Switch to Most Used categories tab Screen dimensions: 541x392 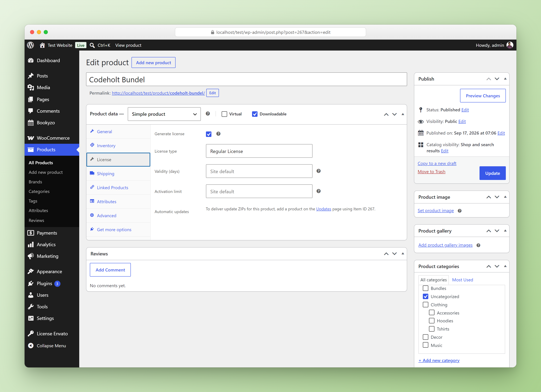462,280
